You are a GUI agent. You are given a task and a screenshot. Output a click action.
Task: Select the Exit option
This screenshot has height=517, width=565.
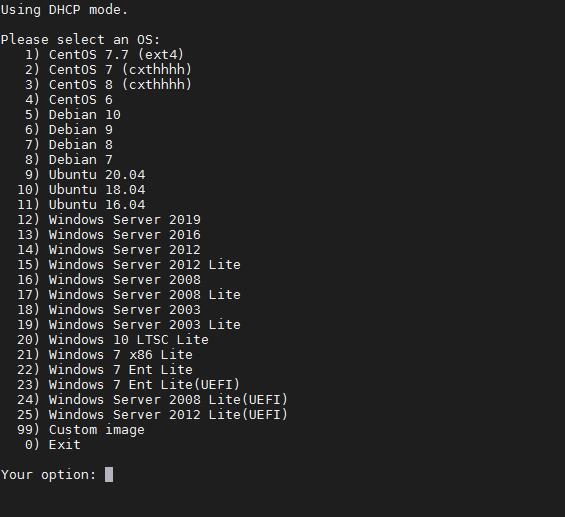click(x=53, y=445)
